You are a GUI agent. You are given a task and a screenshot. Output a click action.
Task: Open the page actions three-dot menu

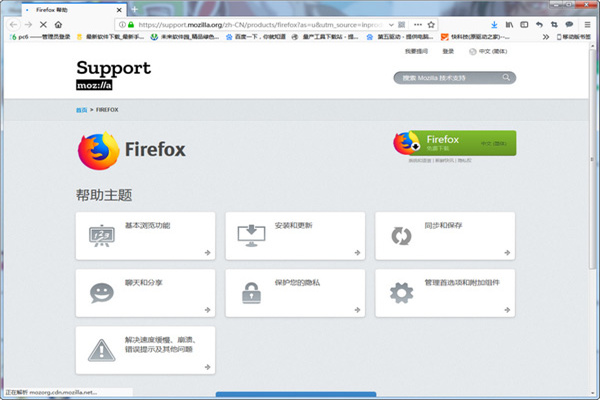[x=418, y=24]
